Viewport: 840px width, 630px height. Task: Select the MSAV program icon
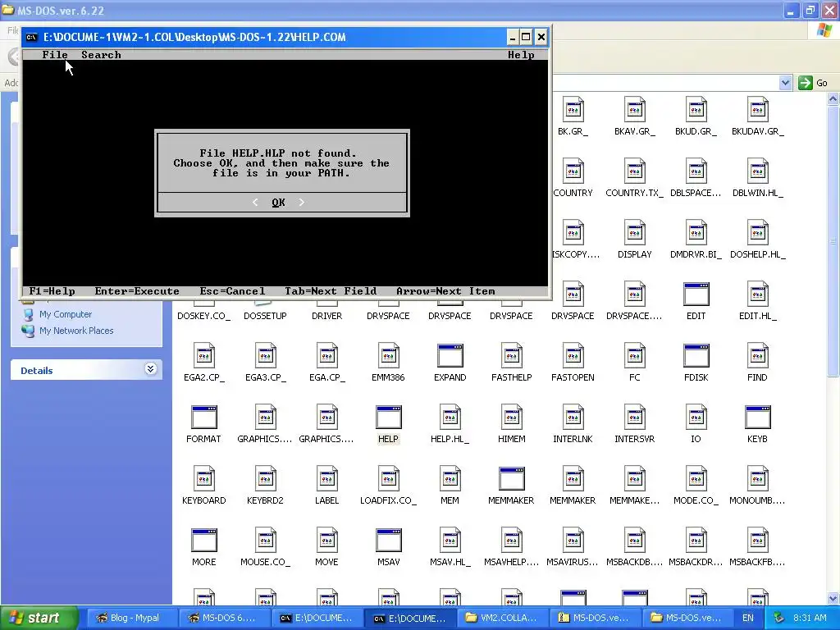[388, 541]
